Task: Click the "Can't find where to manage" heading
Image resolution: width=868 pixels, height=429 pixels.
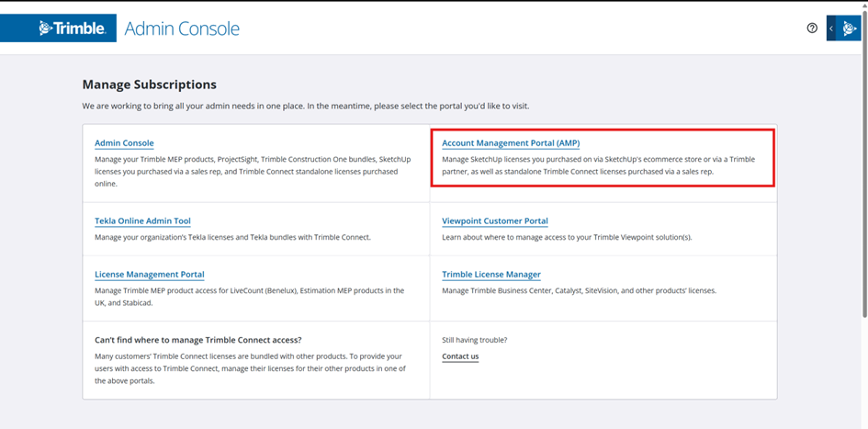Action: 197,340
